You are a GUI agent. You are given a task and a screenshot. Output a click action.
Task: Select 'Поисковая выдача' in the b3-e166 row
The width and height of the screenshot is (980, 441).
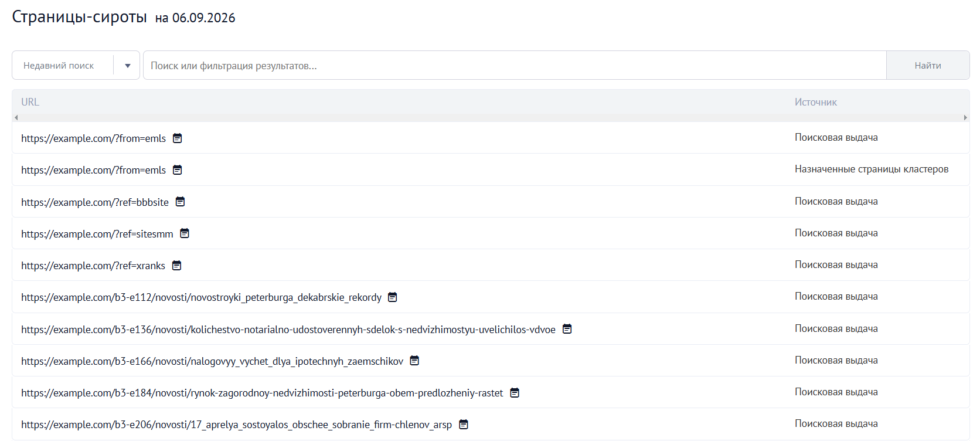836,360
